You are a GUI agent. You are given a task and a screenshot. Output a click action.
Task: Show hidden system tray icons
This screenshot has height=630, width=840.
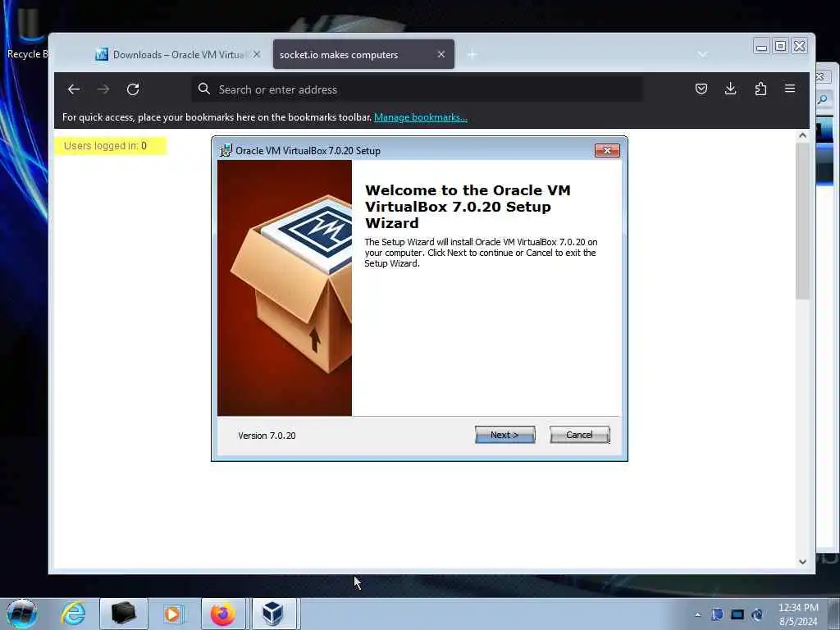697,614
